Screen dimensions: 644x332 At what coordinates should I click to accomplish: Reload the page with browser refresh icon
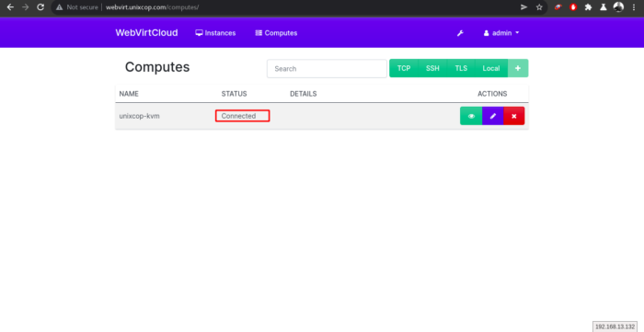(x=40, y=7)
